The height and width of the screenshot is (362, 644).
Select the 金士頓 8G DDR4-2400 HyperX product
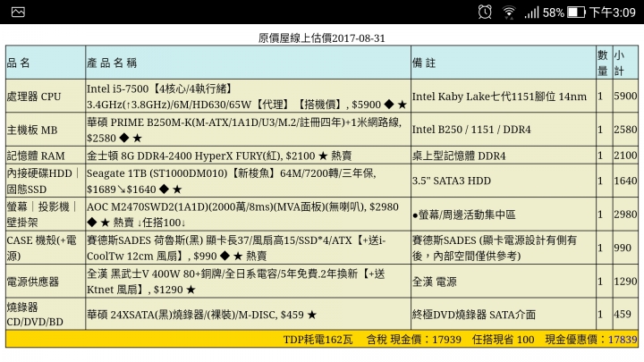point(248,156)
